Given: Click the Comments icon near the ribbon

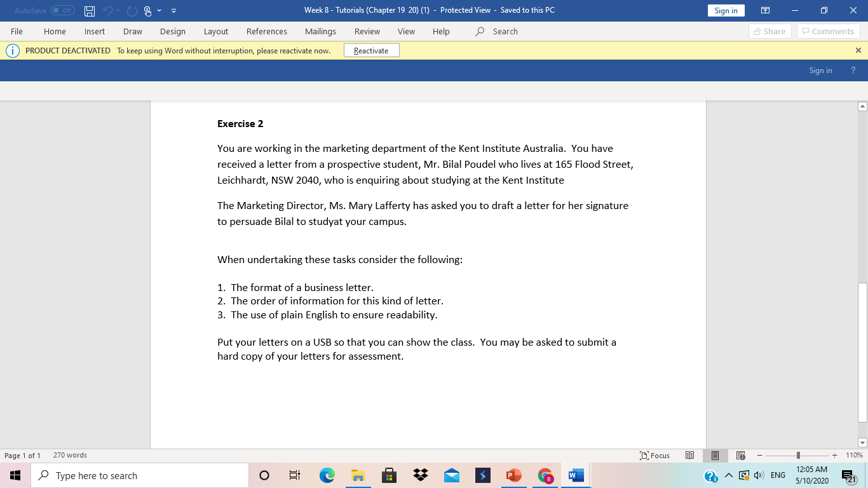Looking at the screenshot, I should (x=828, y=31).
